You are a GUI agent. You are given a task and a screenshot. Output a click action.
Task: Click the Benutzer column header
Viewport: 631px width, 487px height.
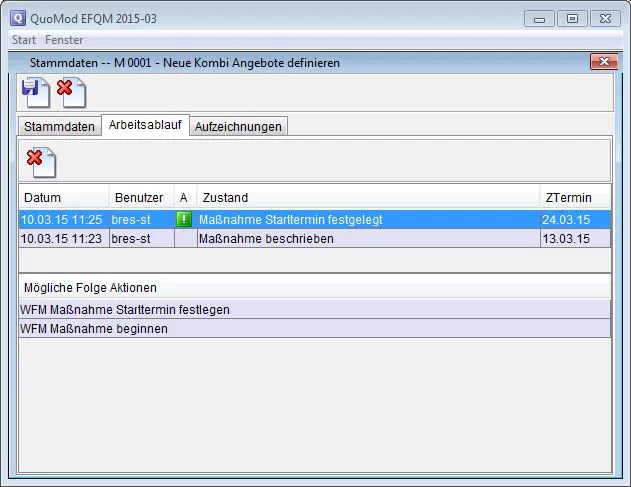[139, 197]
